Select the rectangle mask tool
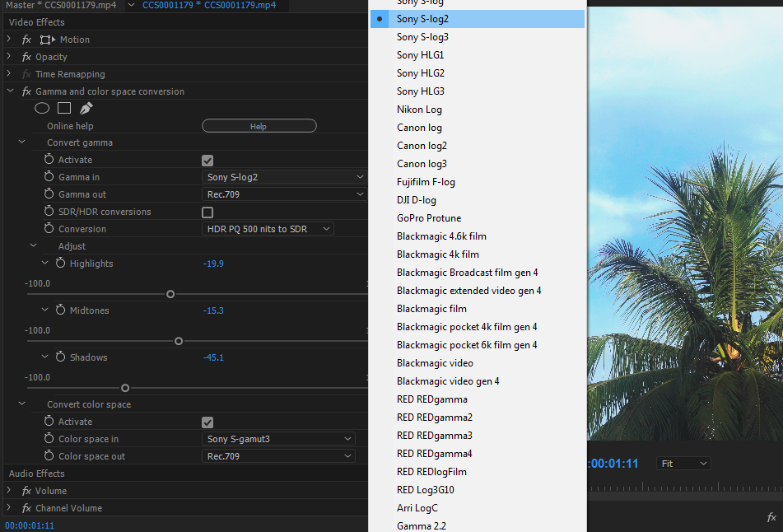Image resolution: width=783 pixels, height=532 pixels. tap(64, 108)
